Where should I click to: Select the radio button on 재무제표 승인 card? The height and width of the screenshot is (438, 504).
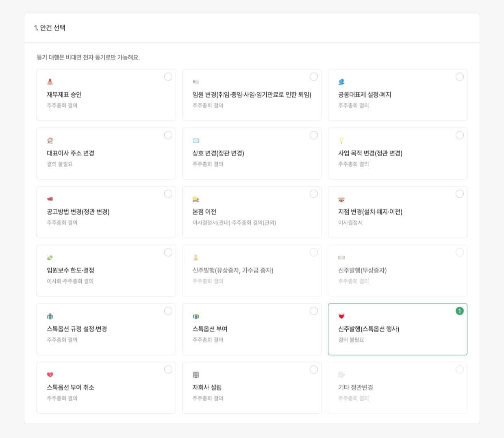tap(168, 76)
